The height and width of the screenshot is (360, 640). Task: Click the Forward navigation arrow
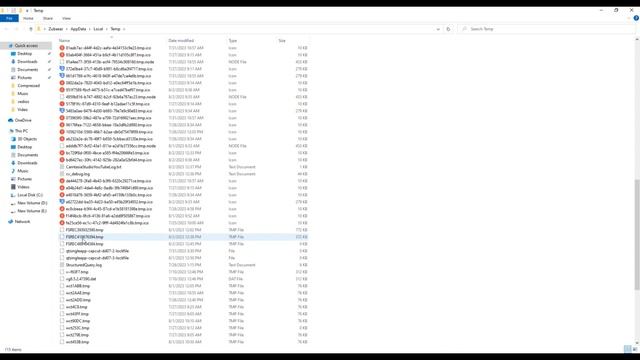click(x=16, y=29)
